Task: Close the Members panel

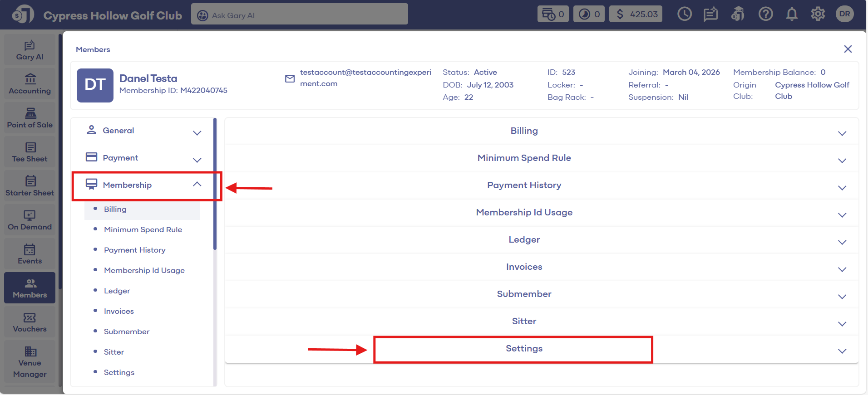Action: click(848, 49)
